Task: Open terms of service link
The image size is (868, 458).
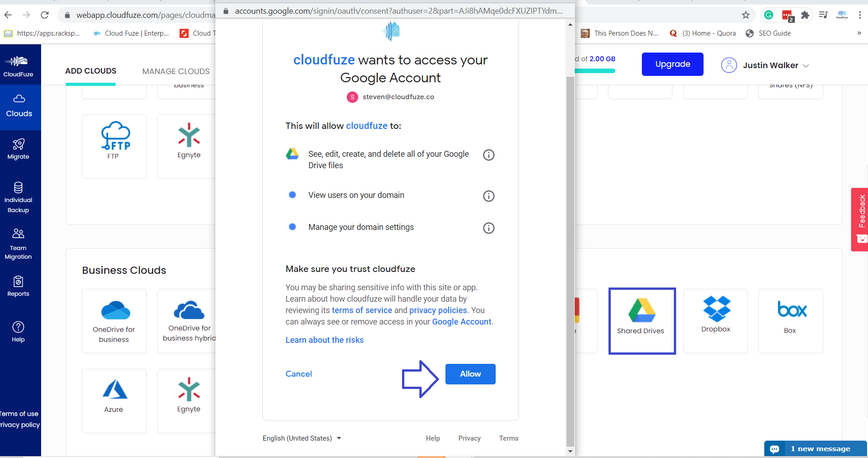Action: [x=362, y=310]
